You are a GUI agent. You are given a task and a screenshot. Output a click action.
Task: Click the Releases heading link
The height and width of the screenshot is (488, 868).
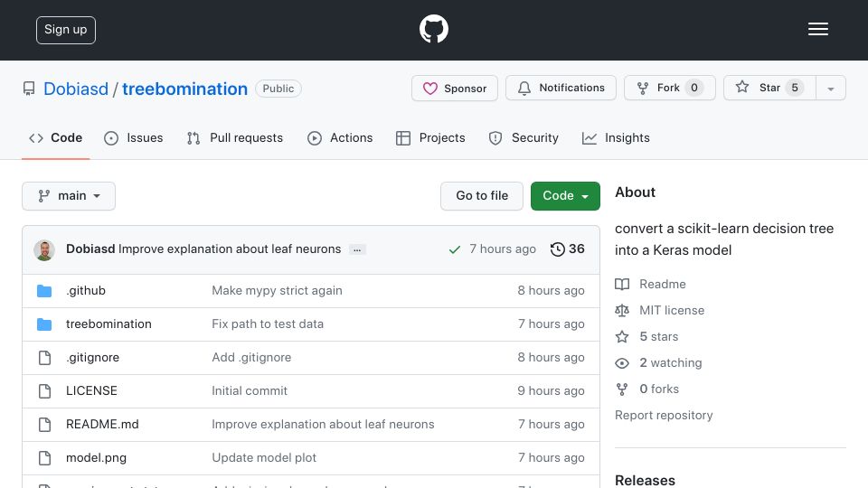(x=645, y=480)
